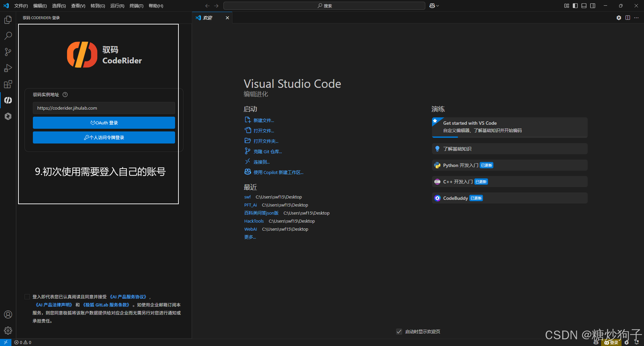Go back with the left arrow

(x=207, y=6)
